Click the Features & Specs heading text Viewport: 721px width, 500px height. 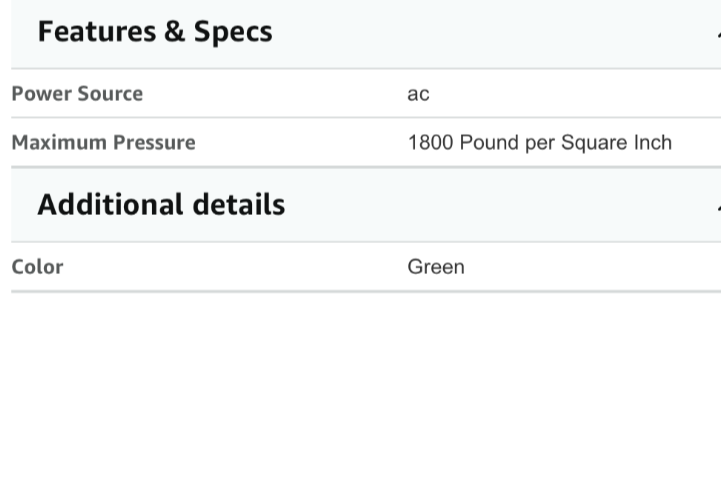pos(155,32)
